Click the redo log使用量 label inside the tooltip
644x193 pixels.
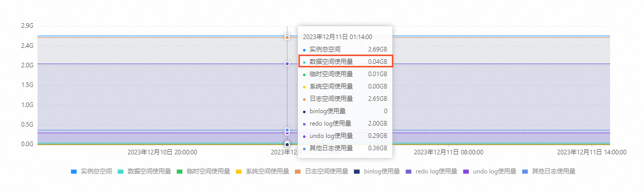click(330, 124)
